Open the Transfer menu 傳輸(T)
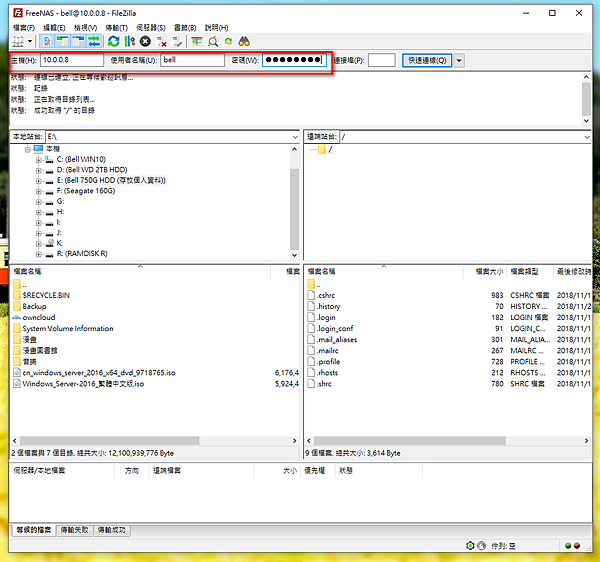The image size is (600, 562). click(116, 28)
